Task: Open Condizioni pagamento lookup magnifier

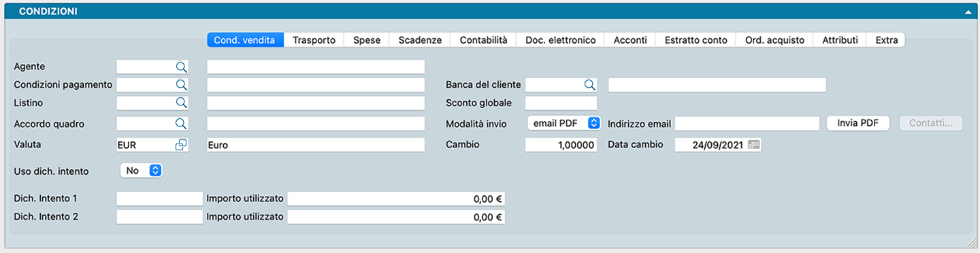Action: 182,84
